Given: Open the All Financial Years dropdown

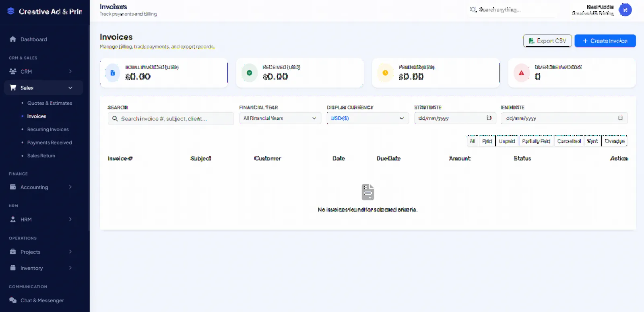Looking at the screenshot, I should click(x=280, y=118).
